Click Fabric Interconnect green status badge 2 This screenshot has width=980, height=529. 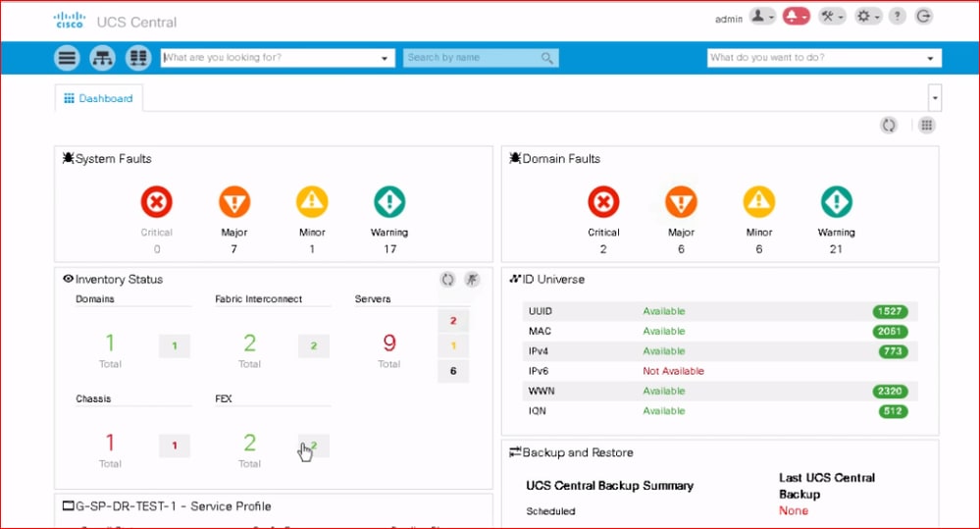tap(314, 345)
